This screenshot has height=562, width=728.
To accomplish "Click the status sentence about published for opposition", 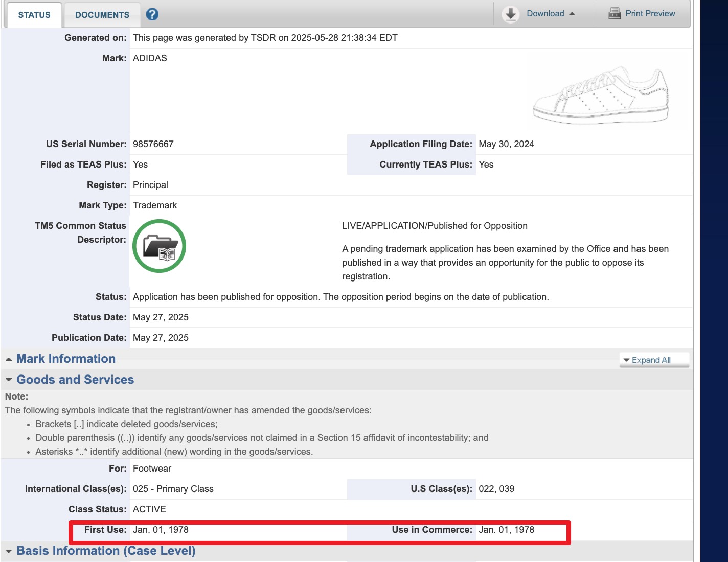I will click(341, 297).
